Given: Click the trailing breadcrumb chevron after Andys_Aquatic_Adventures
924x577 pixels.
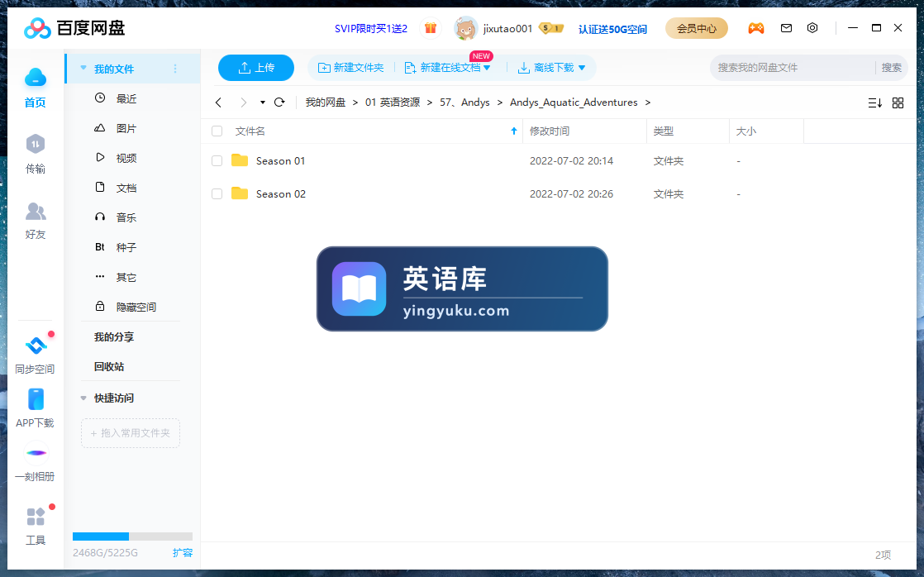Looking at the screenshot, I should coord(648,103).
